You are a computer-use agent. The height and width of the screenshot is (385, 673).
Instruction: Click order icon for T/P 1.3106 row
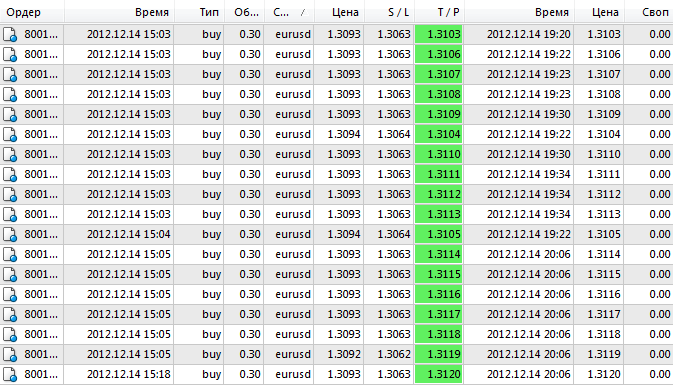tap(10, 55)
